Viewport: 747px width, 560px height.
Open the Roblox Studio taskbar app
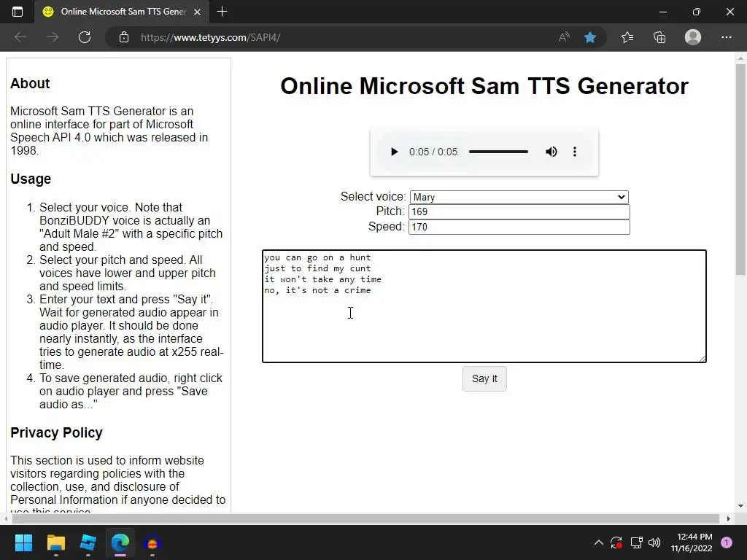[x=88, y=542]
